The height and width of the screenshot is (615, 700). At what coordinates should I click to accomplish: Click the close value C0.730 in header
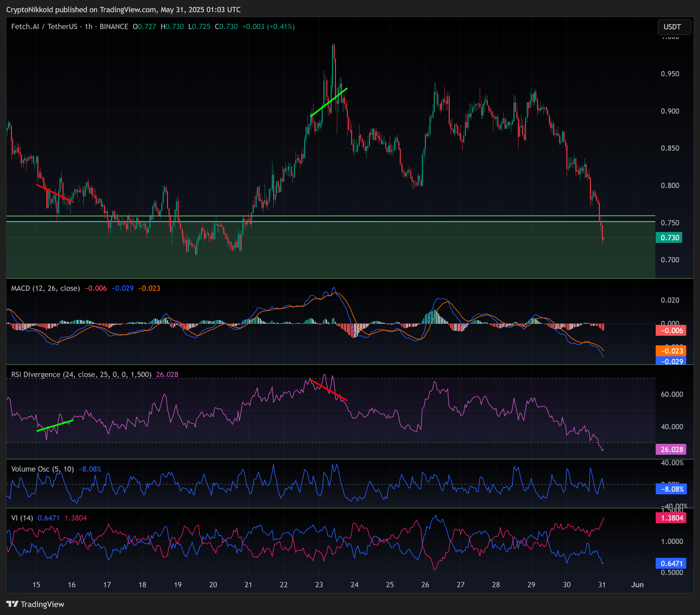(226, 26)
